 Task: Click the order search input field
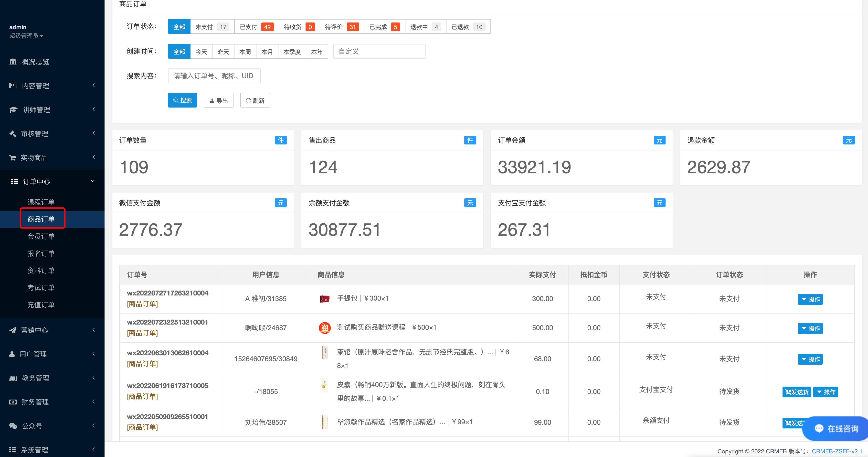click(x=214, y=76)
